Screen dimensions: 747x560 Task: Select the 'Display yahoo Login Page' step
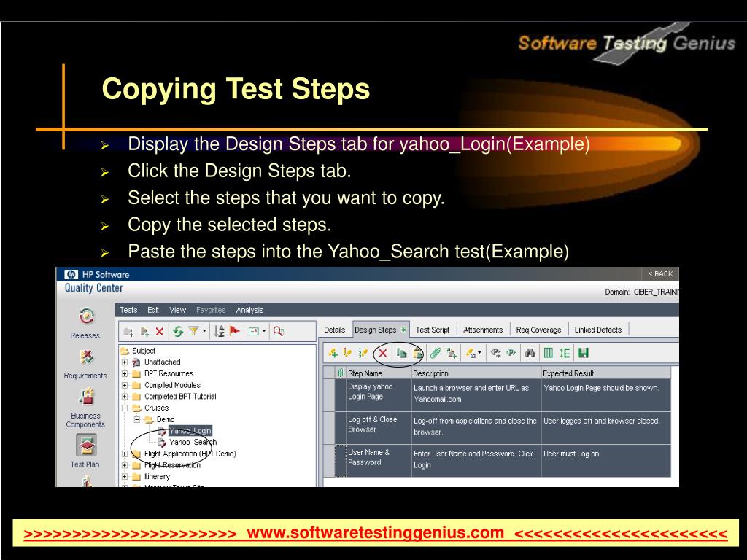click(497, 395)
